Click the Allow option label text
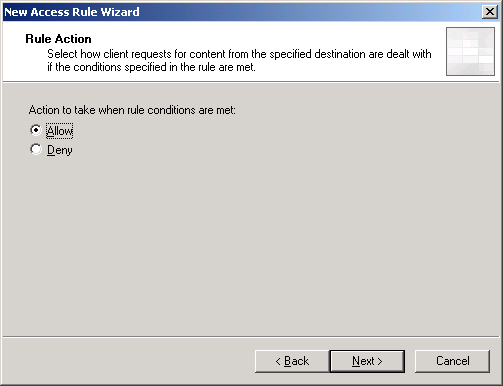 pyautogui.click(x=60, y=131)
